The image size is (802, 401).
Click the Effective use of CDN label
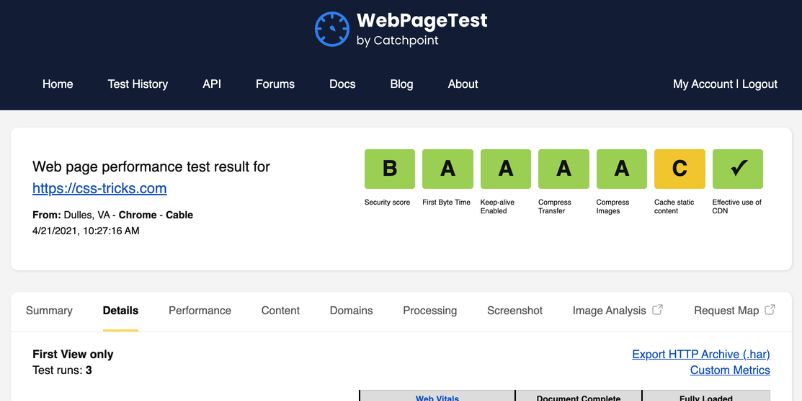point(737,207)
